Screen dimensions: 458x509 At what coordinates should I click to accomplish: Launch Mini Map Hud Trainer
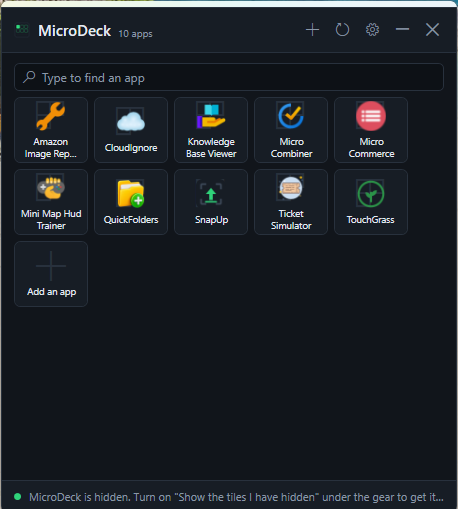pos(51,202)
